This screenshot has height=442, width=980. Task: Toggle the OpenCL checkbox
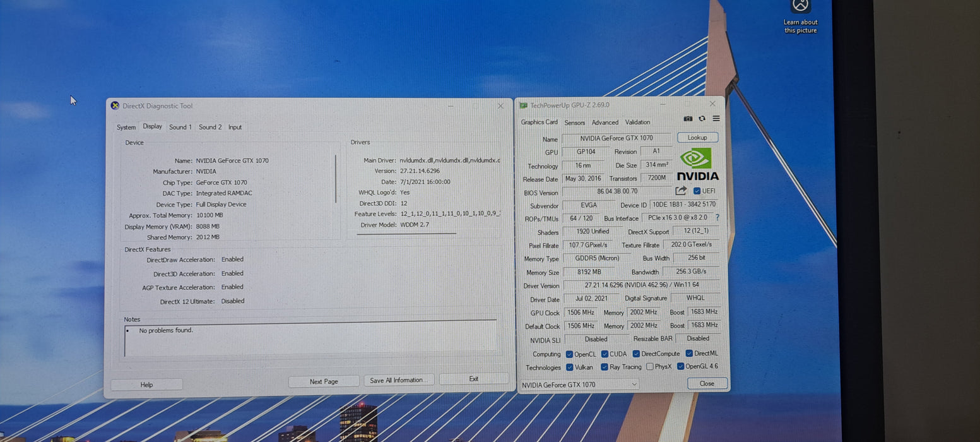pos(569,354)
